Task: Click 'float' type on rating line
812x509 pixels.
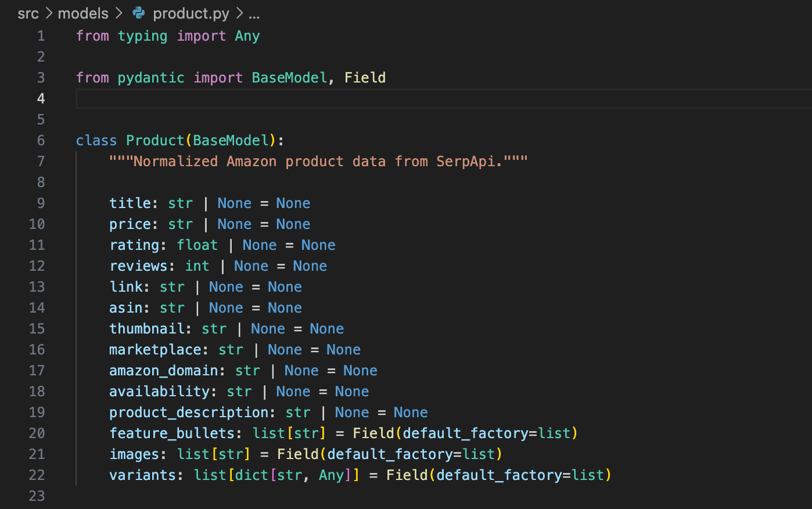Action: (197, 245)
